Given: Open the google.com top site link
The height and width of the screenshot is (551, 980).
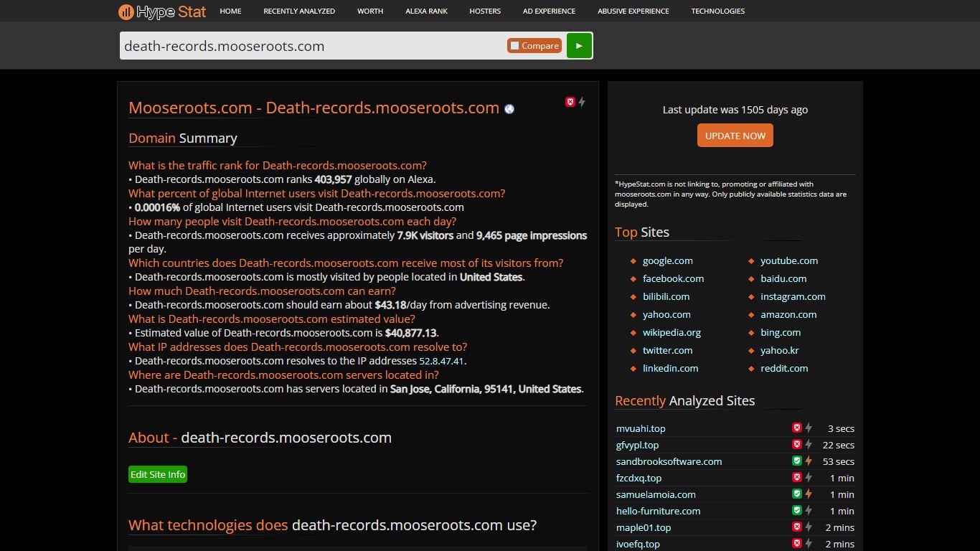Looking at the screenshot, I should coord(668,260).
